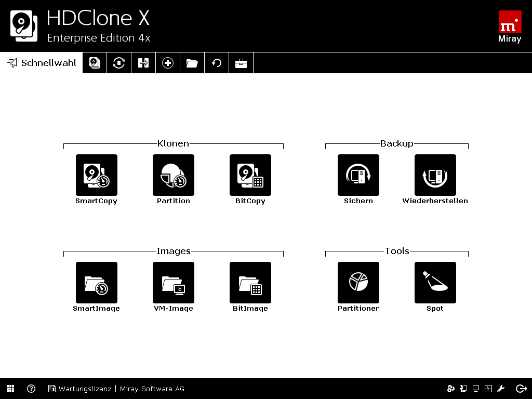Open settings with the wrench icon

coord(501,389)
